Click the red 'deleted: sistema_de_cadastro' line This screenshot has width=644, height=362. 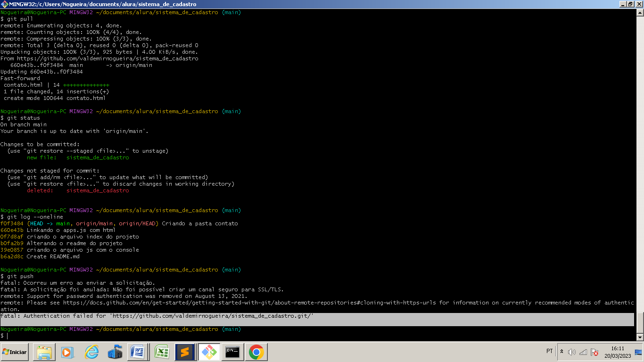coord(78,190)
